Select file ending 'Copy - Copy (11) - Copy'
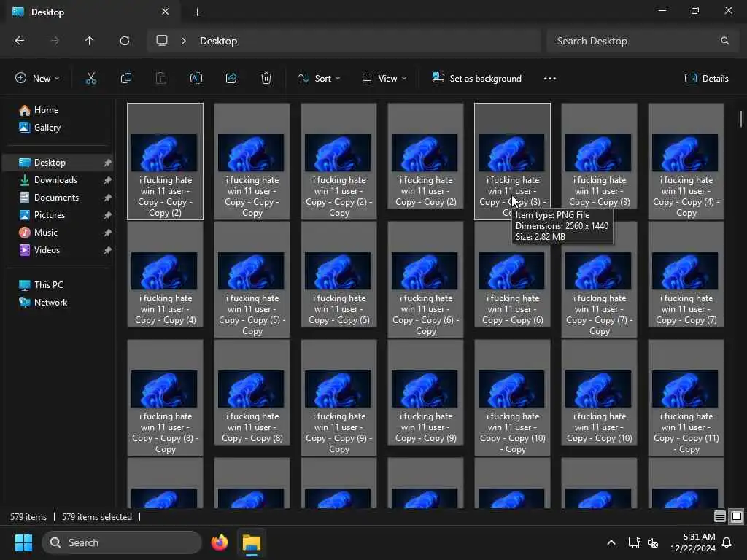The image size is (747, 560). coord(686,397)
